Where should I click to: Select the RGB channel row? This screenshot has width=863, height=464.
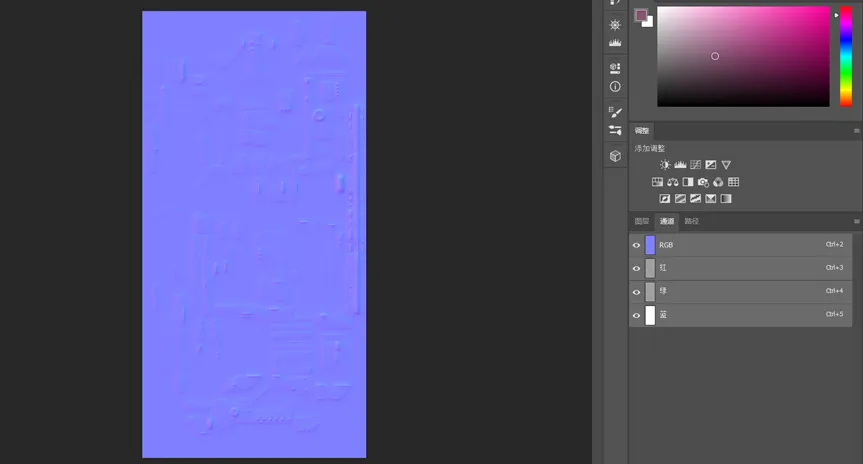740,245
